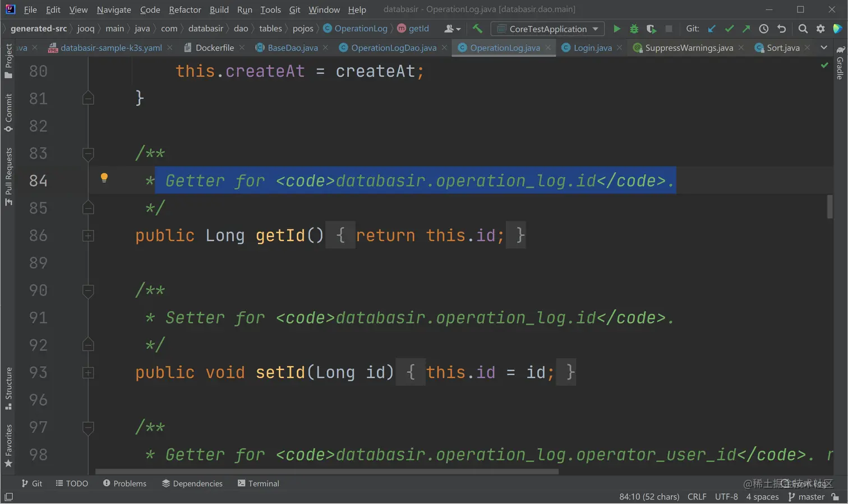The width and height of the screenshot is (848, 504).
Task: Close the BaseDao.java tab
Action: [325, 48]
